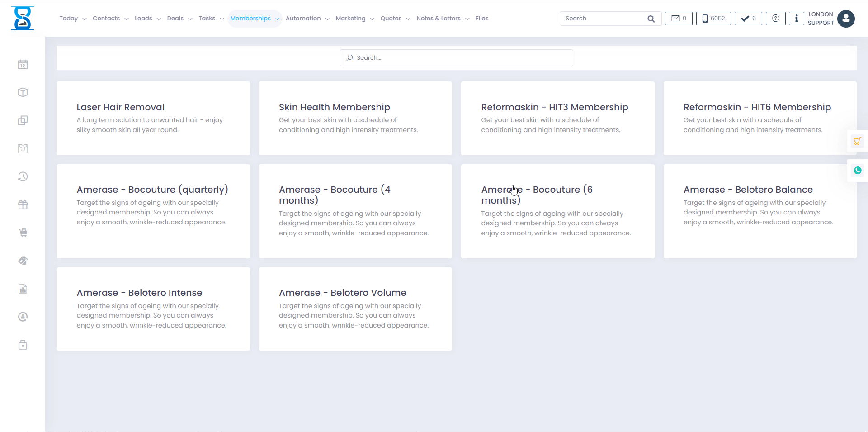
Task: Open the Laser Hair Removal membership card
Action: tap(153, 118)
